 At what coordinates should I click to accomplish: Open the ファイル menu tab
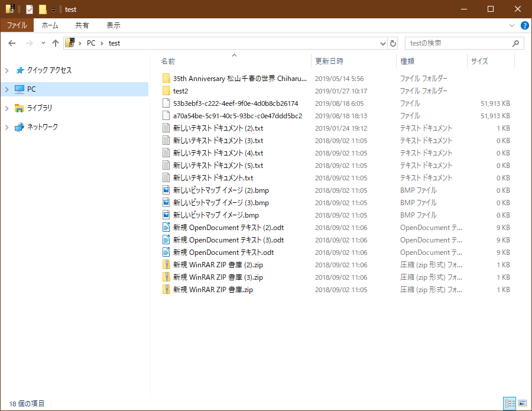point(17,25)
